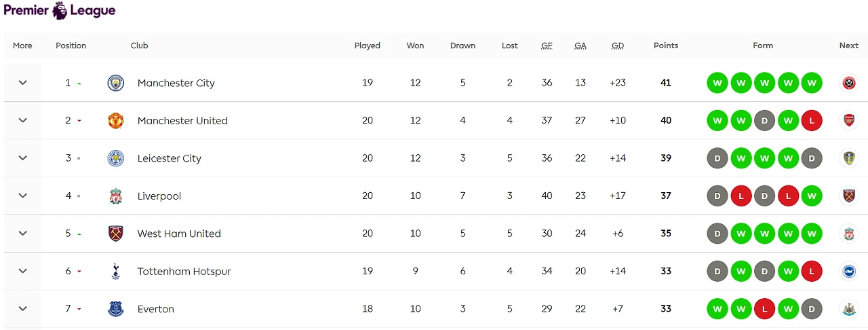This screenshot has width=868, height=330.
Task: Click Everton's red L form result
Action: click(764, 310)
